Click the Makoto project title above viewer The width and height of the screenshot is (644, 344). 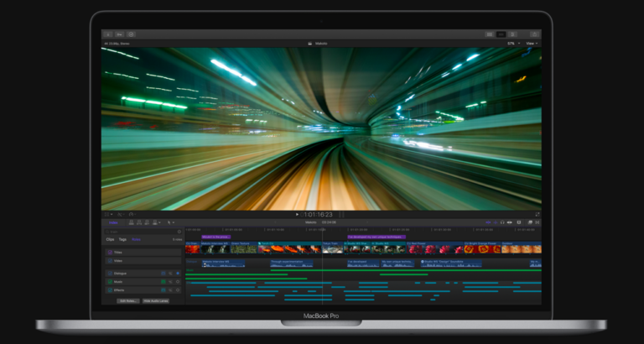[x=321, y=44]
